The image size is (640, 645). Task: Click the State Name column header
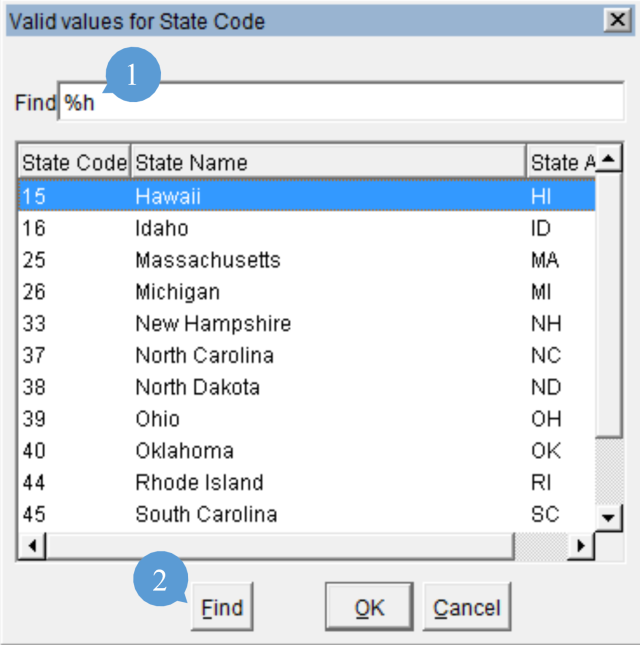coord(327,162)
